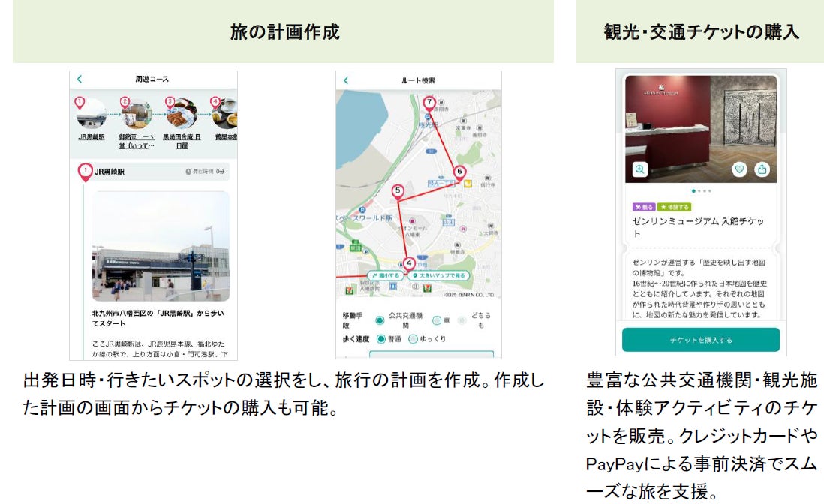Select map pin number 4 on the route
The image size is (824, 504).
(409, 264)
